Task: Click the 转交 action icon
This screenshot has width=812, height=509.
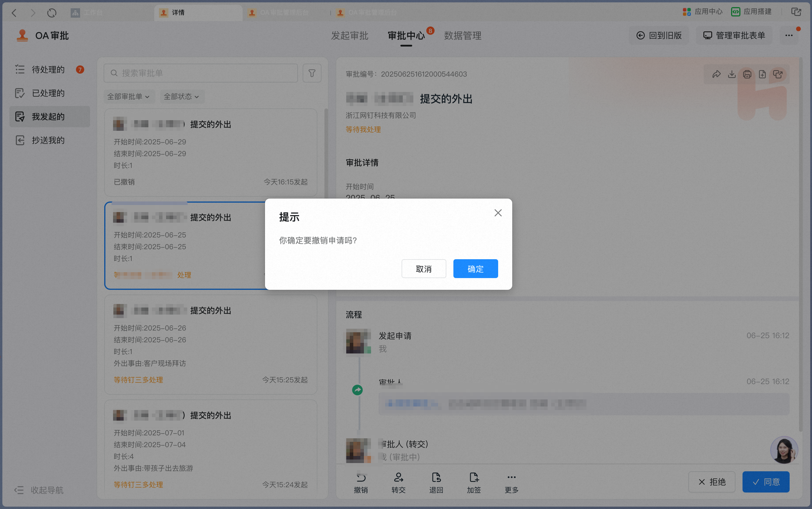Action: [399, 483]
